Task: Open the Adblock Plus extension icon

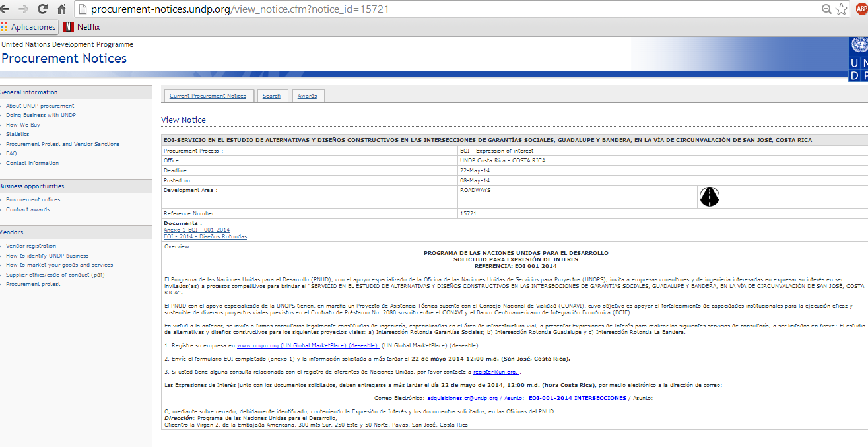Action: click(x=861, y=9)
